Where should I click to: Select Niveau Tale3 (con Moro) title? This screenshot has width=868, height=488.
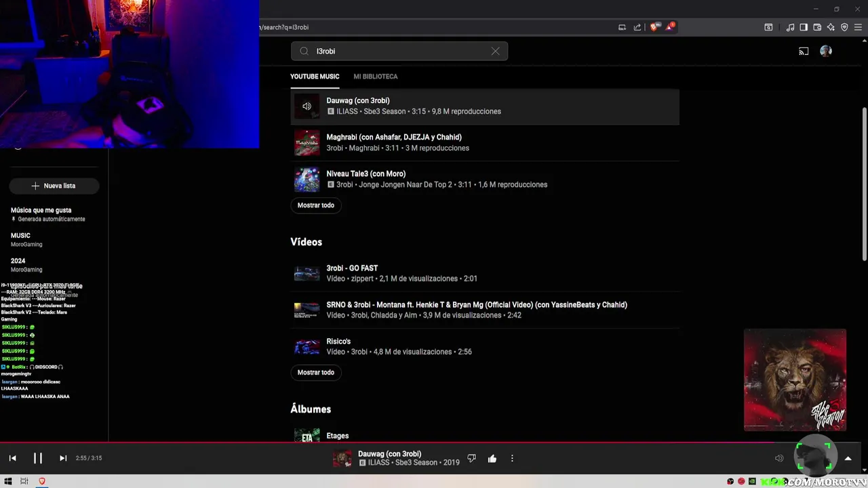point(366,174)
